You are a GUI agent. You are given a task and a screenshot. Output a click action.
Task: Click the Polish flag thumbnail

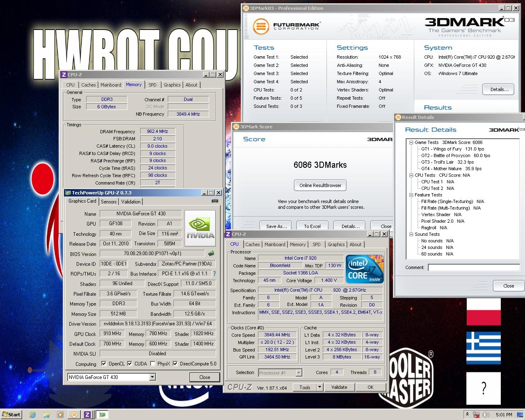(484, 312)
